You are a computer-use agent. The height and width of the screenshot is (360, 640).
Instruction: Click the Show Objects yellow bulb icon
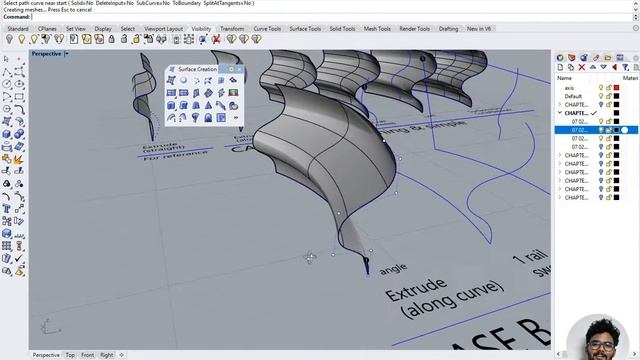pos(21,39)
